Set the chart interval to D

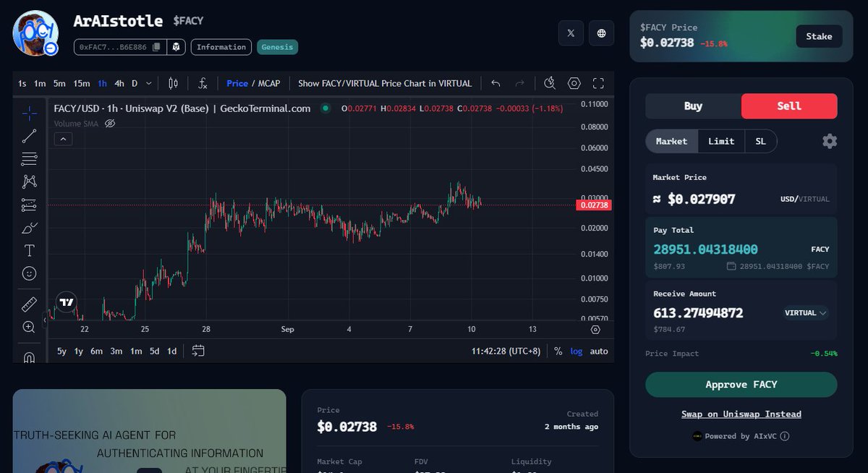135,83
